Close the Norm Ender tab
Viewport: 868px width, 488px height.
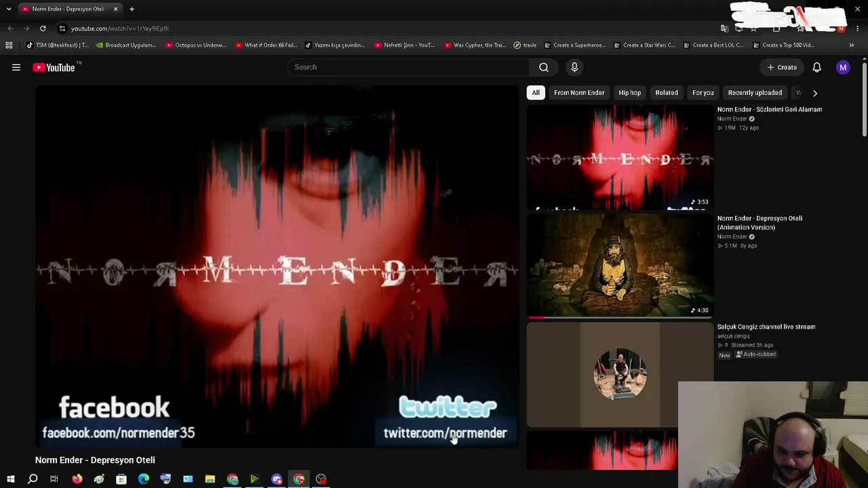click(x=115, y=9)
